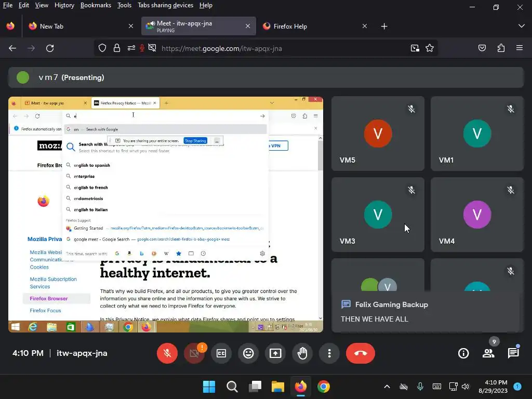Open File Explorer from taskbar
Viewport: 532px width, 399px height.
(x=277, y=387)
